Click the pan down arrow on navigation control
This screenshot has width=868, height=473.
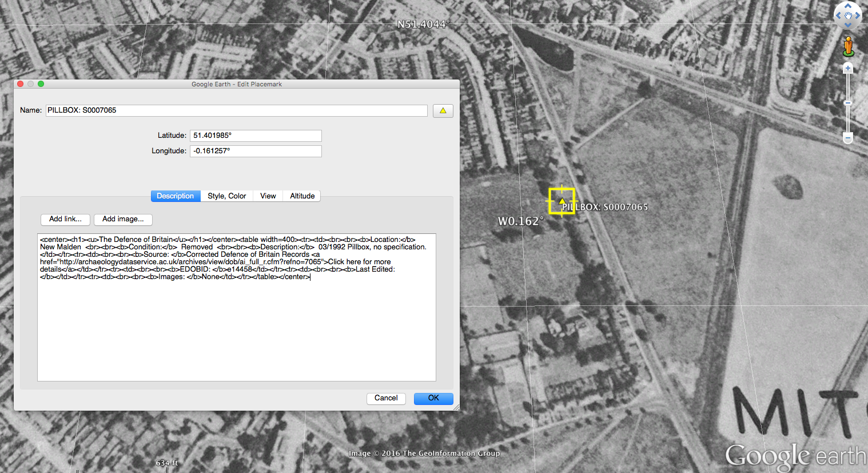[x=848, y=25]
